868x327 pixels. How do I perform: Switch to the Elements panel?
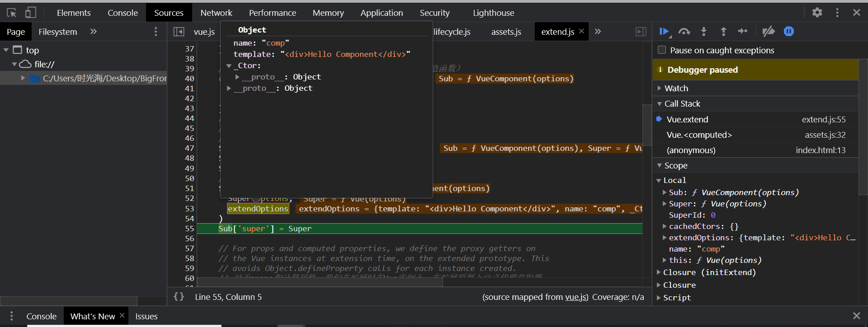coord(74,13)
